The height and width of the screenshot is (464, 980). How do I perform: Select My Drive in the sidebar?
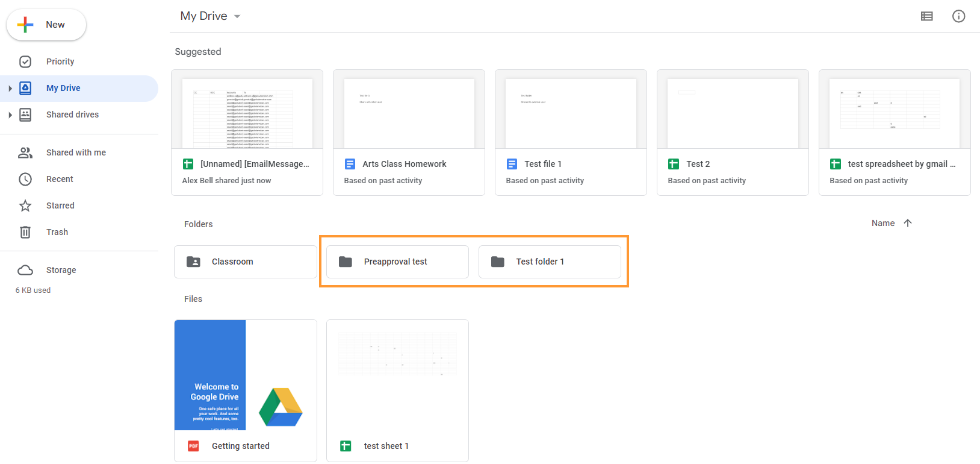point(79,88)
